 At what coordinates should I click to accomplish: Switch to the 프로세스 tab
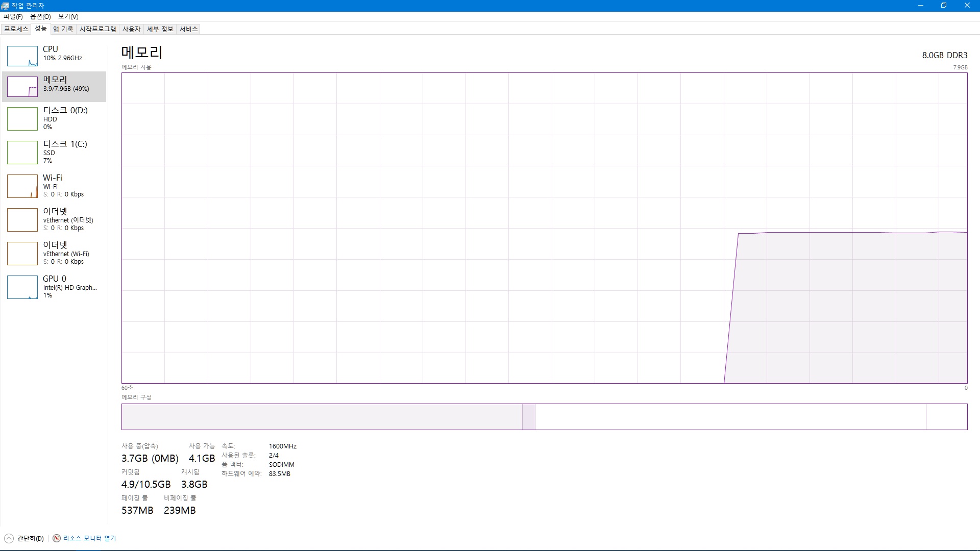(x=16, y=29)
